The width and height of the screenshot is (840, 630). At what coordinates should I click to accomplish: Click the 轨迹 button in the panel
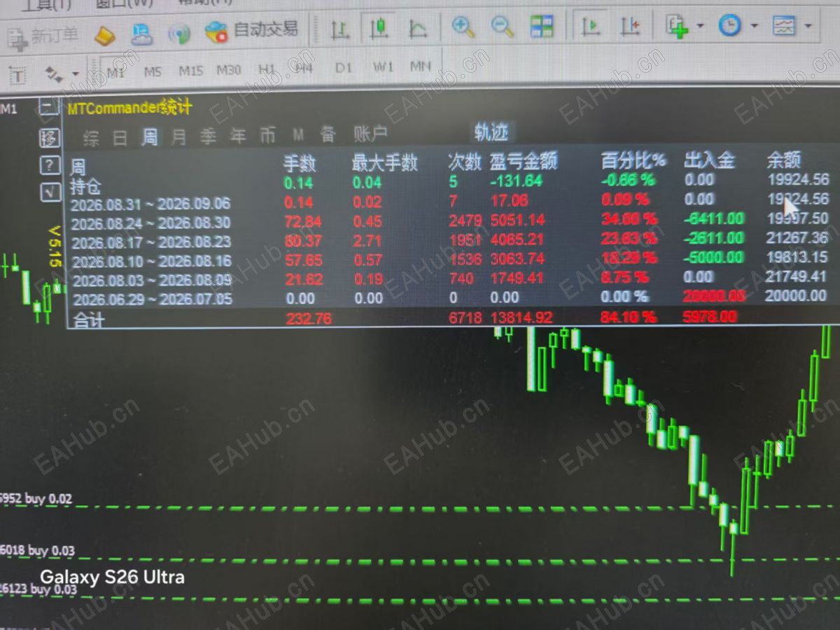[x=491, y=132]
